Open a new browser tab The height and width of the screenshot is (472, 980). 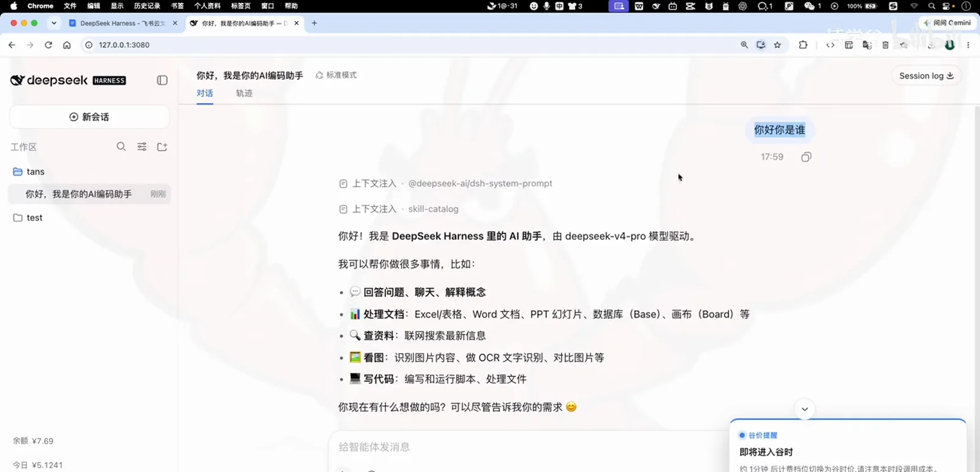pos(314,23)
